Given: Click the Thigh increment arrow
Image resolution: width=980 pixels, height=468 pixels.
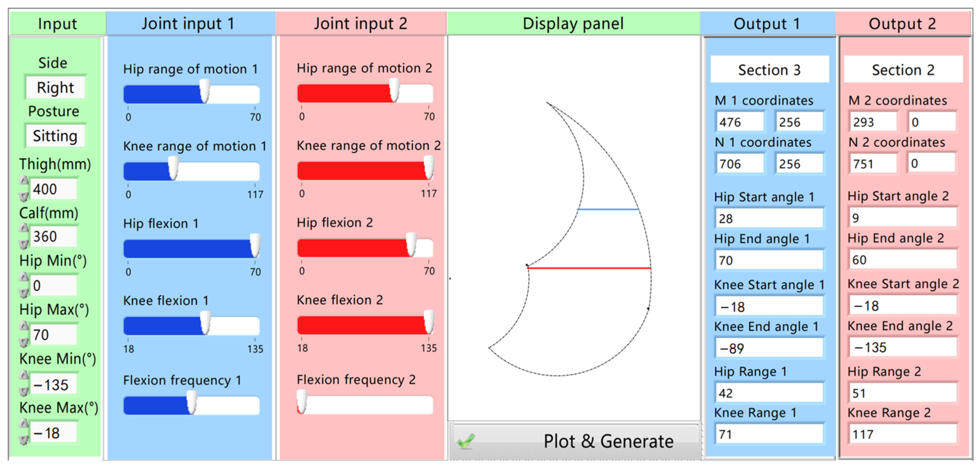Looking at the screenshot, I should tap(24, 180).
